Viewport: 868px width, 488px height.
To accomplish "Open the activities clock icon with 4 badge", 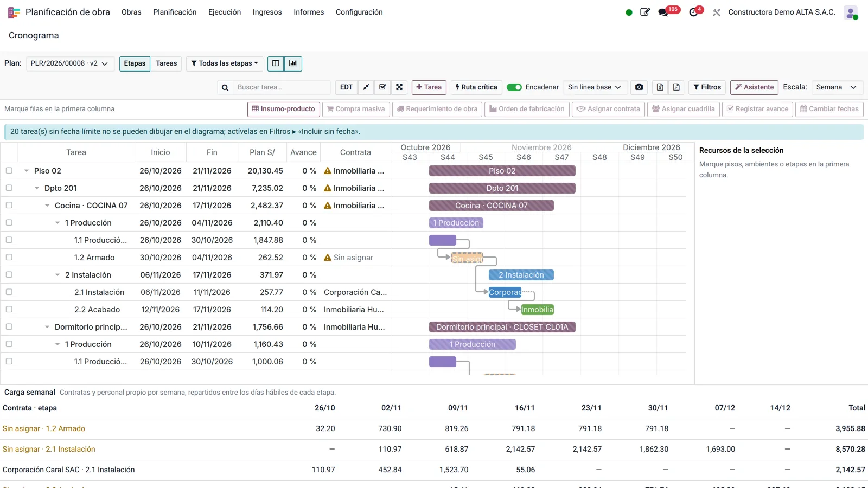I will tap(693, 12).
